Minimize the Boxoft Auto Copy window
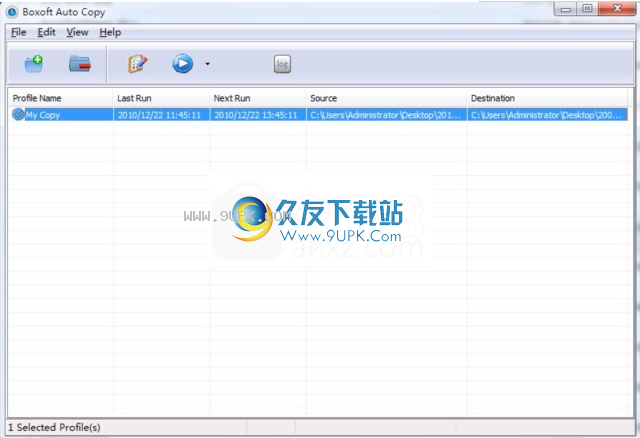 pos(566,9)
